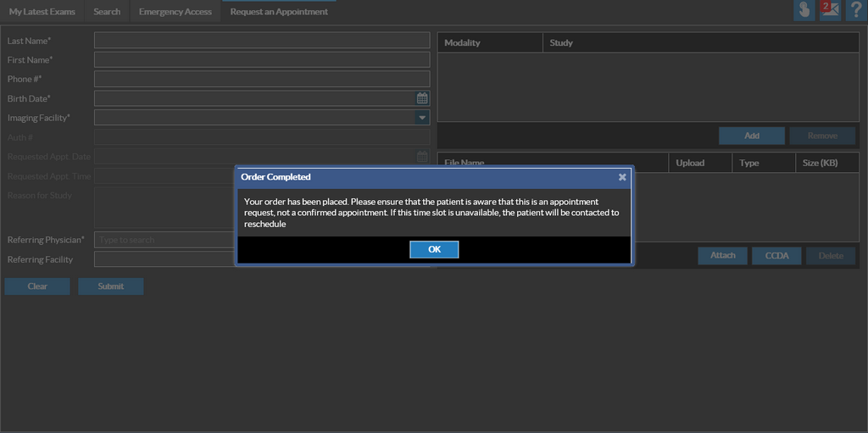
Task: Focus the Last Name input field
Action: coord(262,41)
